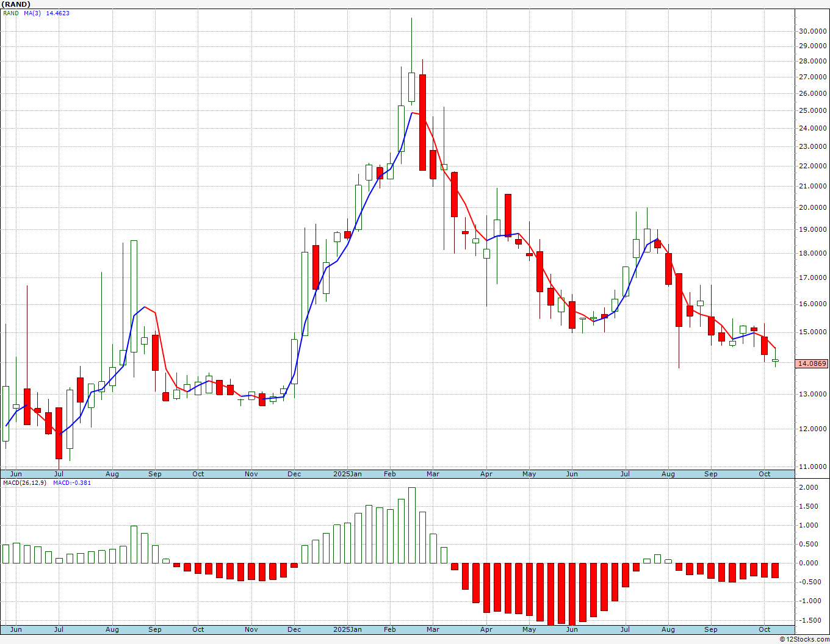Click the 30.0000 price axis label

pos(812,31)
